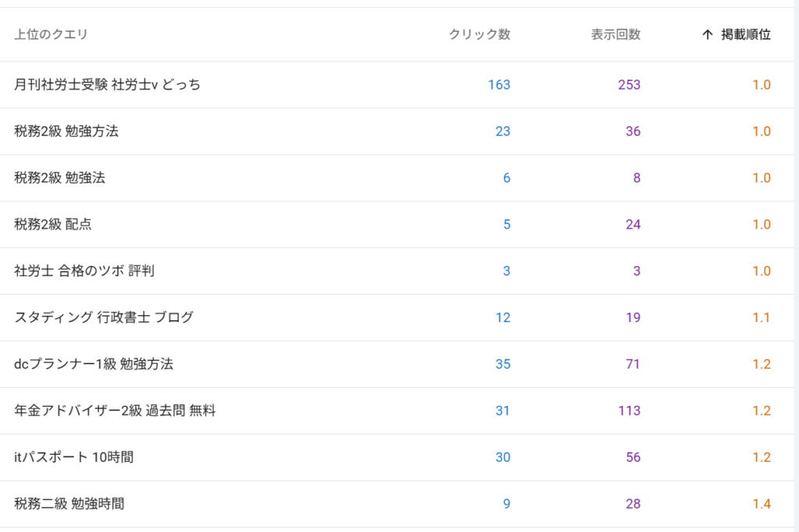Click the 253 impressions value
Viewport: 799px width, 532px height.
tap(629, 84)
